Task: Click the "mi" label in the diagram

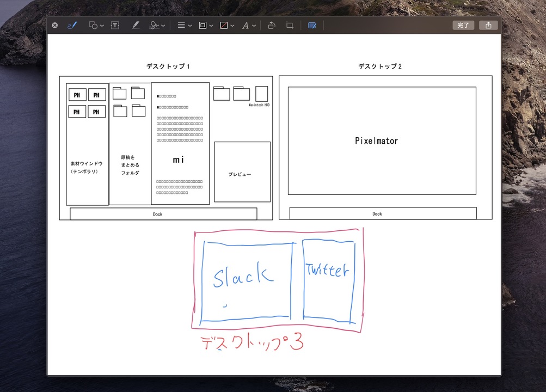Action: coord(179,160)
